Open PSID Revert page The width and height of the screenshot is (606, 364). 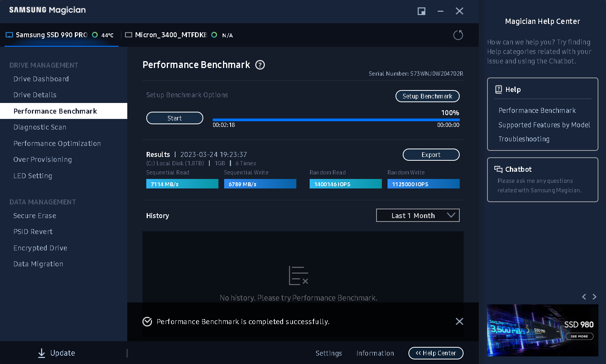(33, 232)
